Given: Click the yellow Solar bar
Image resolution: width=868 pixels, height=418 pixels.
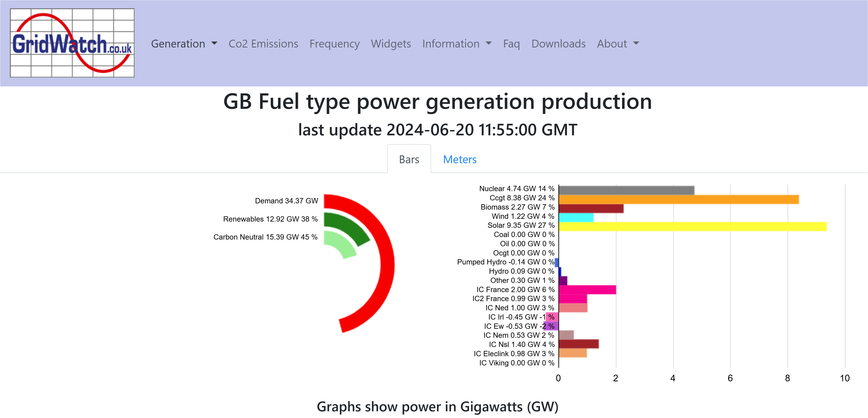Looking at the screenshot, I should coord(692,227).
